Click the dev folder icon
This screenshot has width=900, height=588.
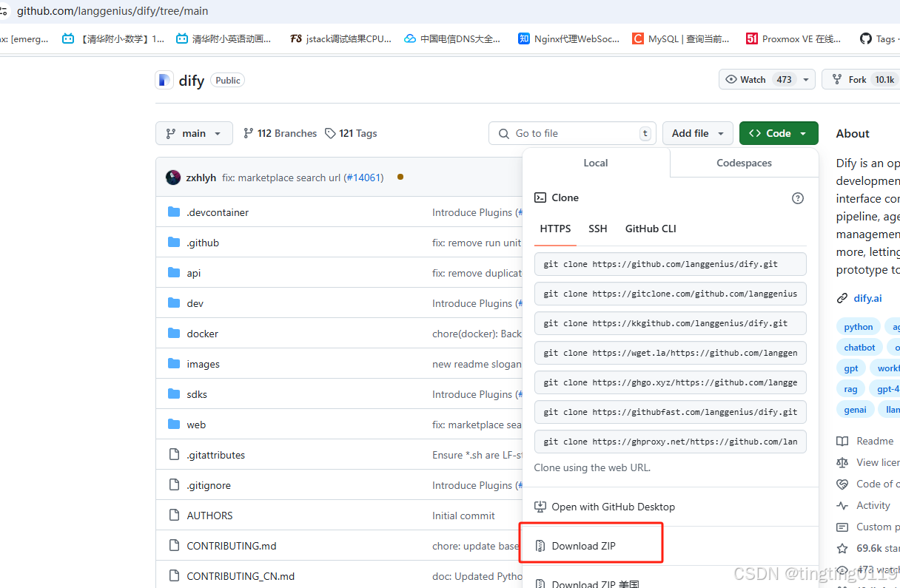174,303
